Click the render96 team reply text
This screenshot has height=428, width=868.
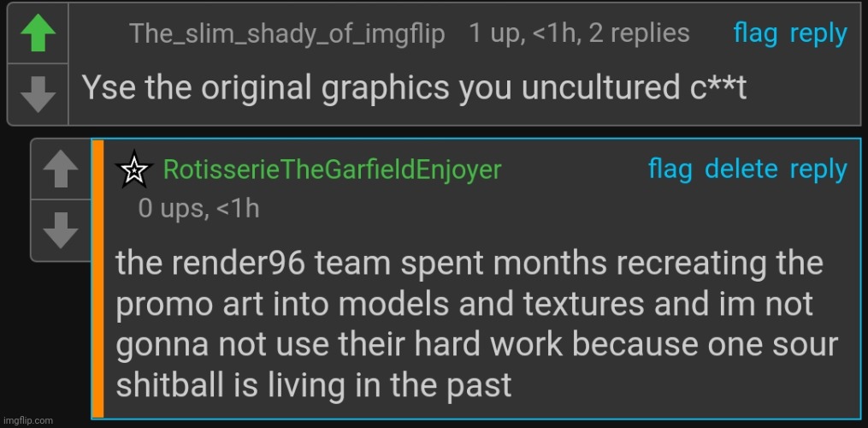coord(477,324)
